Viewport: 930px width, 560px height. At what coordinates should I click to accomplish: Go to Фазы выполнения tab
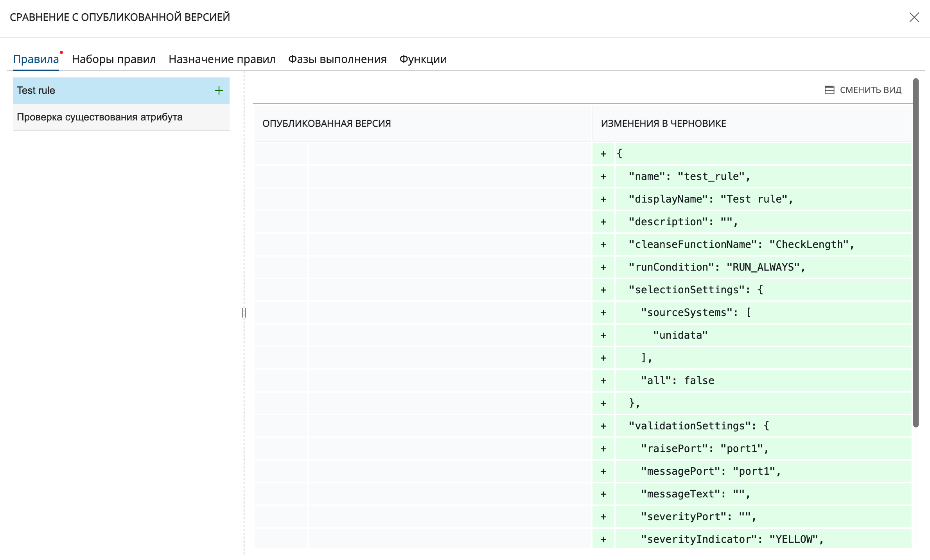(337, 59)
